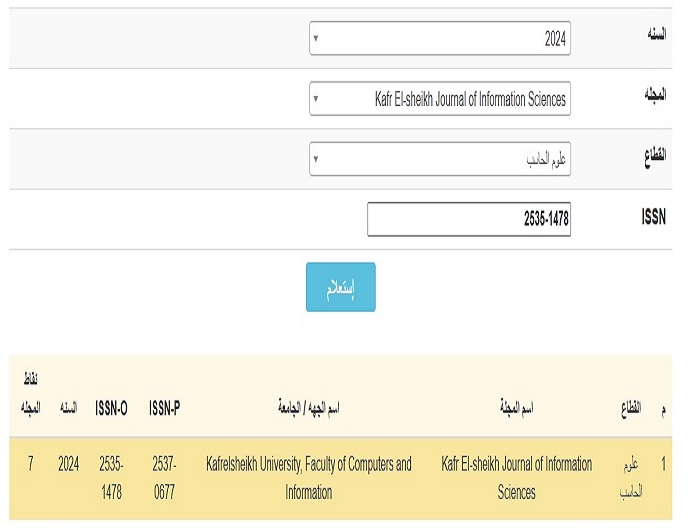
Task: Click the 2024 year cell in the result row
Action: [x=68, y=465]
